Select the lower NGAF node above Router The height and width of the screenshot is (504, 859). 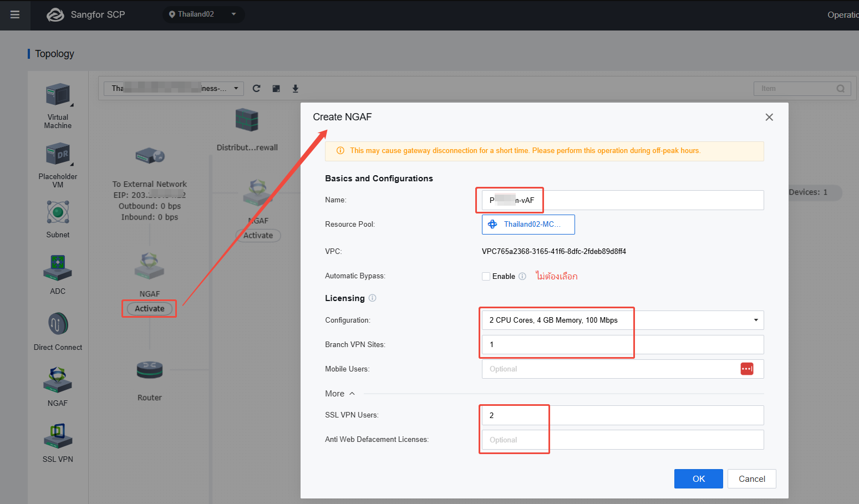coord(149,266)
